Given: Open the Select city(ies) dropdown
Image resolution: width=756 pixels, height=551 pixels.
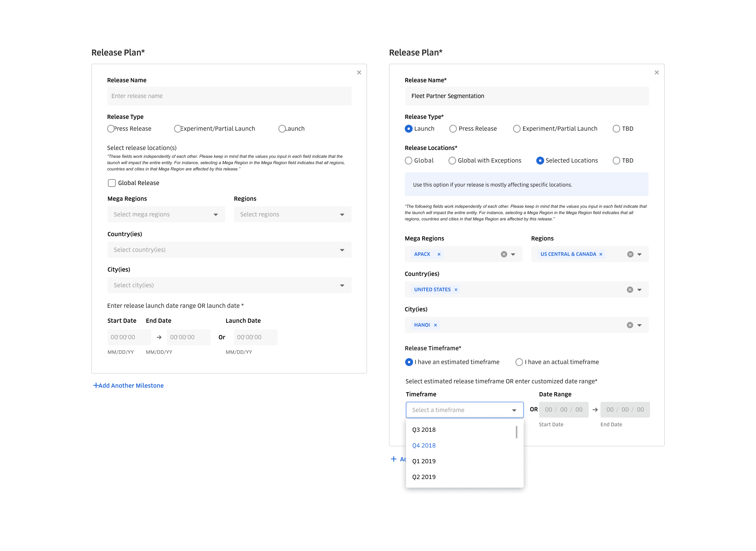Looking at the screenshot, I should (230, 285).
